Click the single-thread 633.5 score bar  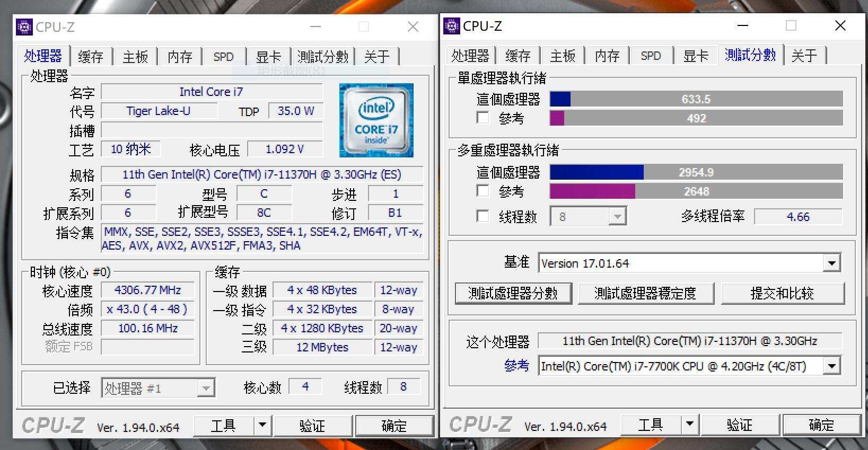[696, 99]
